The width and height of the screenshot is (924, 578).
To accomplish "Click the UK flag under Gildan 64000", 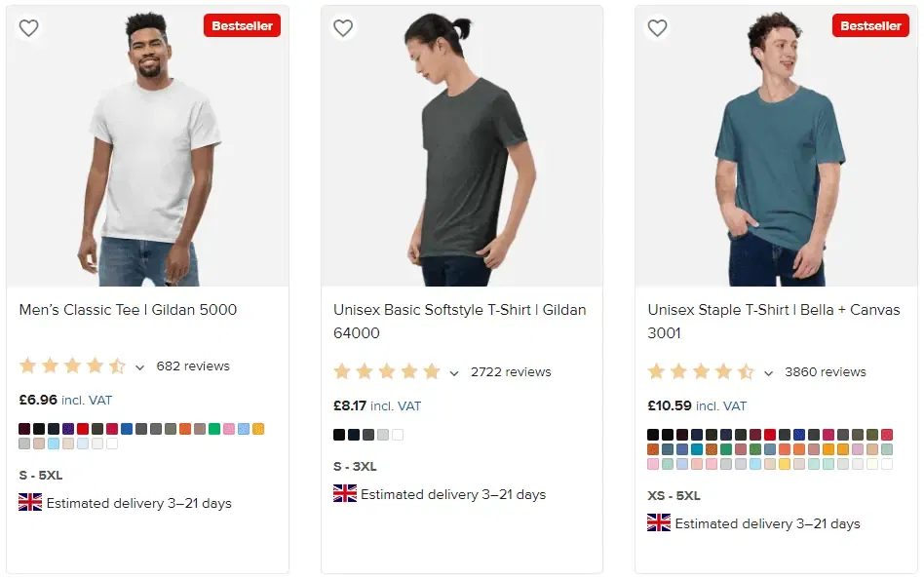I will point(345,494).
